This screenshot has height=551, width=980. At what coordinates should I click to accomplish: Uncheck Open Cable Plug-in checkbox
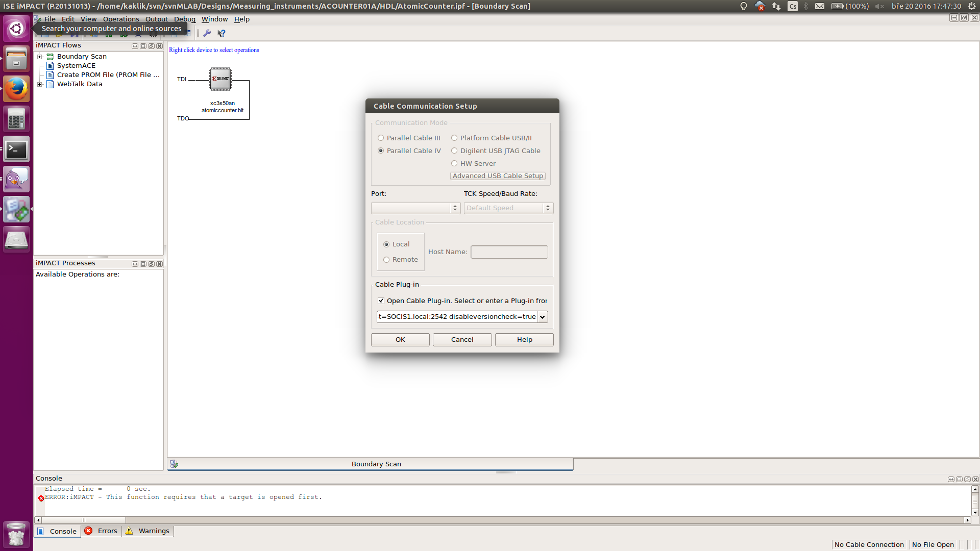(x=381, y=300)
